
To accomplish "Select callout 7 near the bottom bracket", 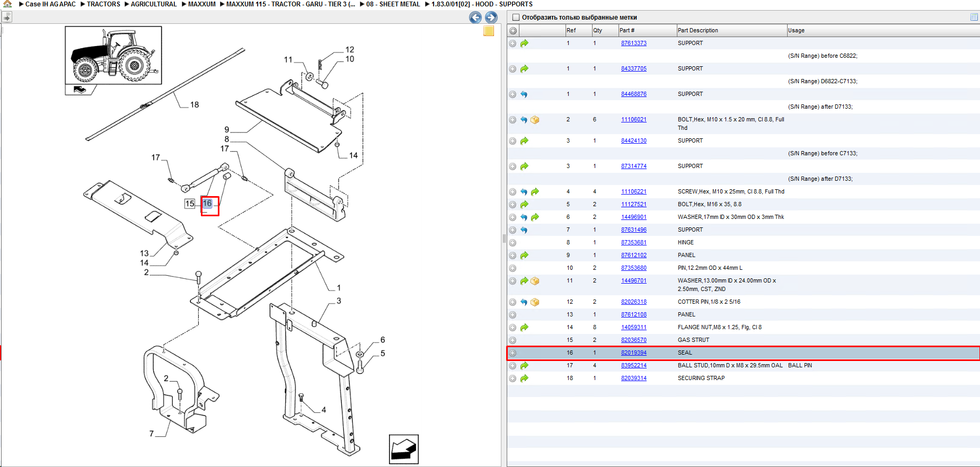I will (152, 434).
